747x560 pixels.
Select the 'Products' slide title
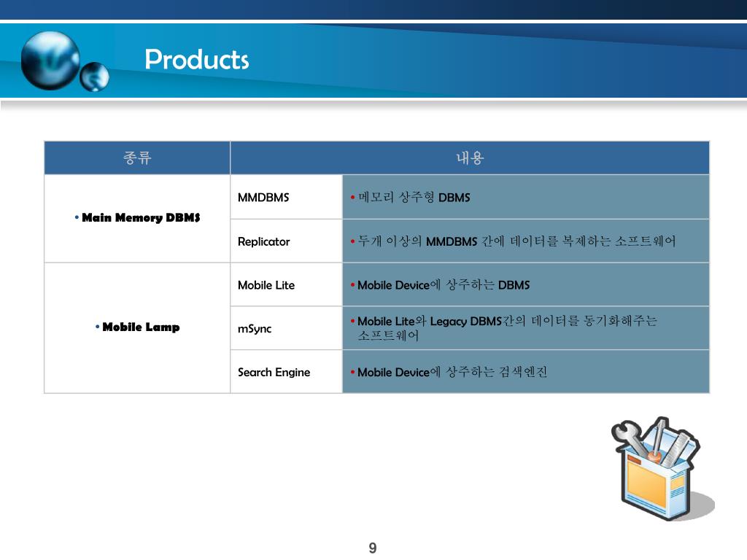tap(197, 60)
